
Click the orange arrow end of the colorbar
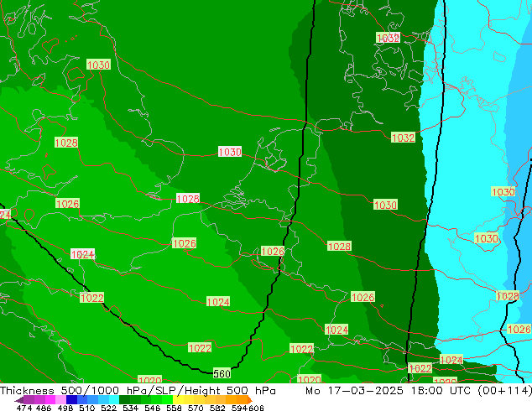(x=250, y=400)
